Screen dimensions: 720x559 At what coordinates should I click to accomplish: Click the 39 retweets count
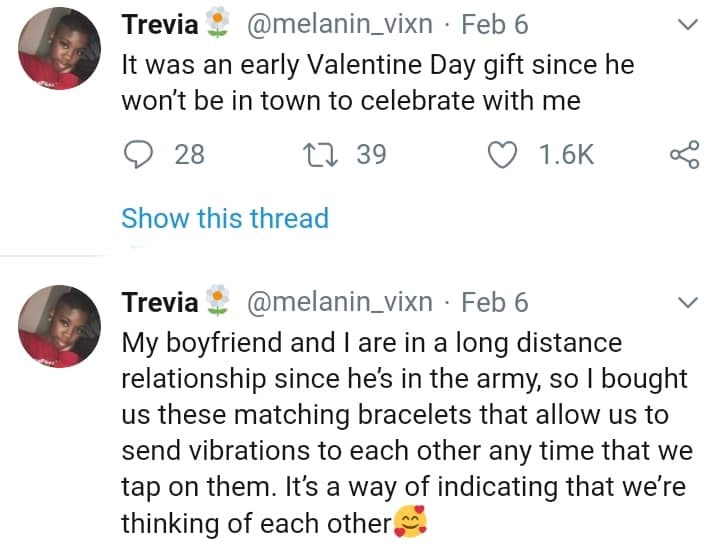tap(371, 154)
